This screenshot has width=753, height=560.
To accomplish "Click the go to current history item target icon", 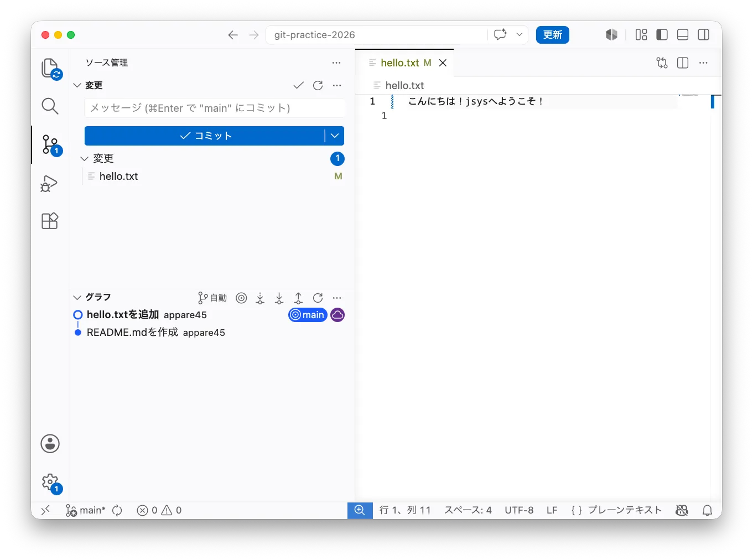I will [x=241, y=298].
